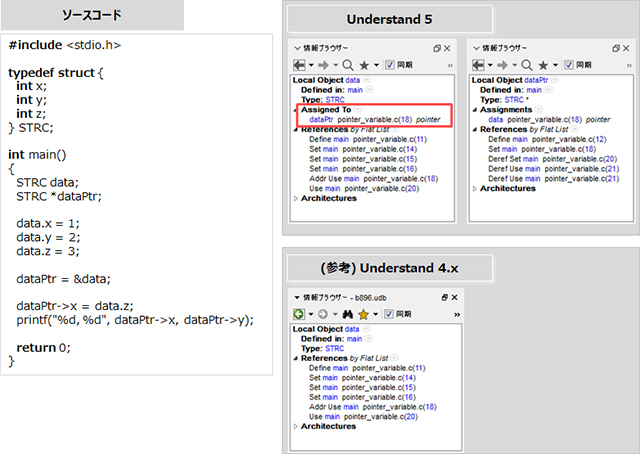This screenshot has height=454, width=640.
Task: Toggle sync checkbox in Understand 4.x panel
Action: pyautogui.click(x=389, y=314)
